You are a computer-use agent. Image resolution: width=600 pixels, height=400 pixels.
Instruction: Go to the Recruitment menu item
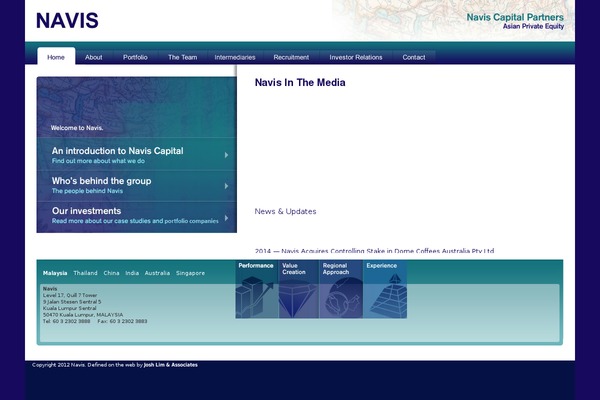pyautogui.click(x=291, y=57)
